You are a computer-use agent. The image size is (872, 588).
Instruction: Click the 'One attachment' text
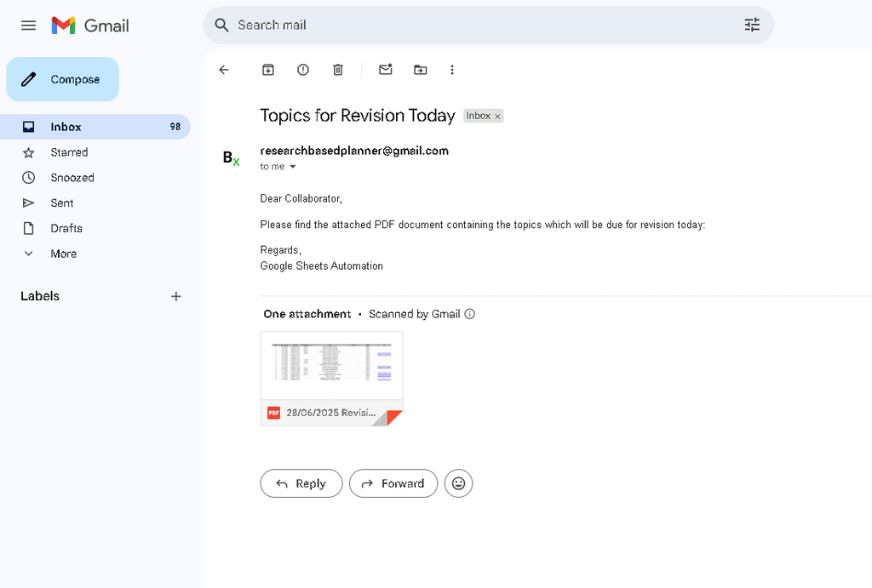click(x=307, y=314)
